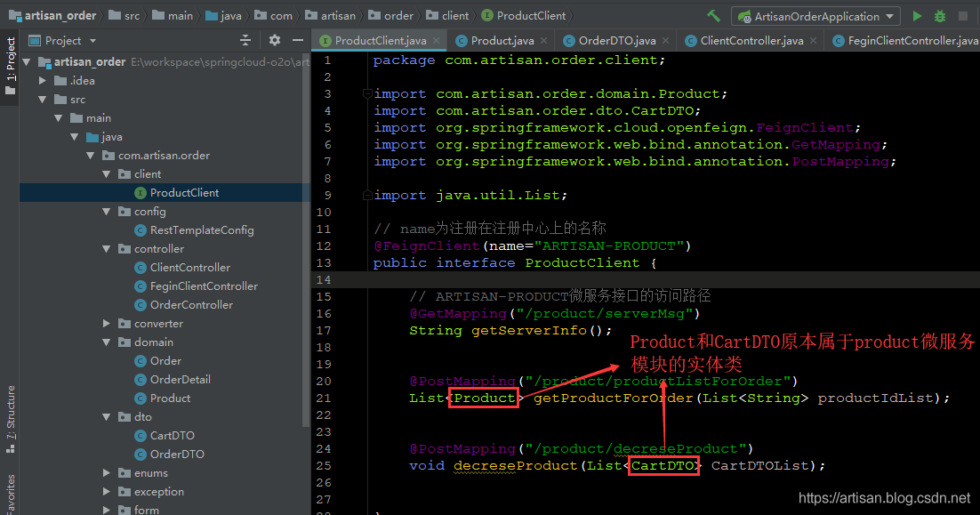Collapse the controller folder
This screenshot has height=515, width=980.
click(x=107, y=249)
